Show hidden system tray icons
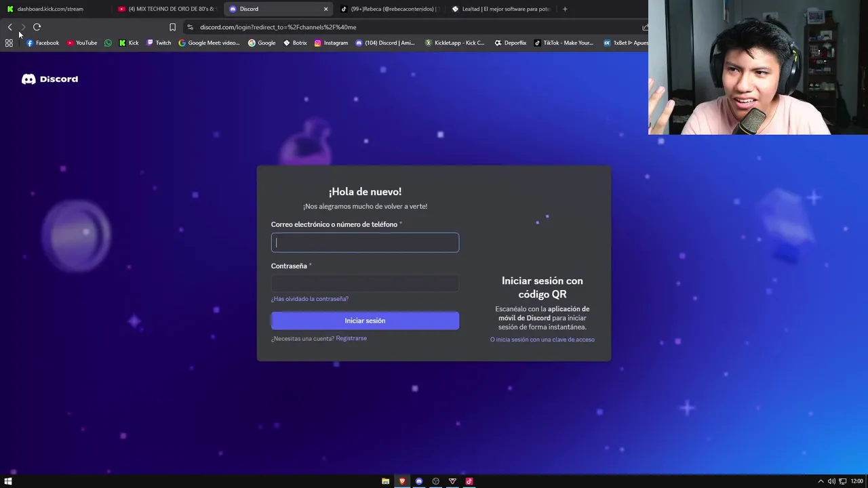This screenshot has width=868, height=488. coord(821,481)
